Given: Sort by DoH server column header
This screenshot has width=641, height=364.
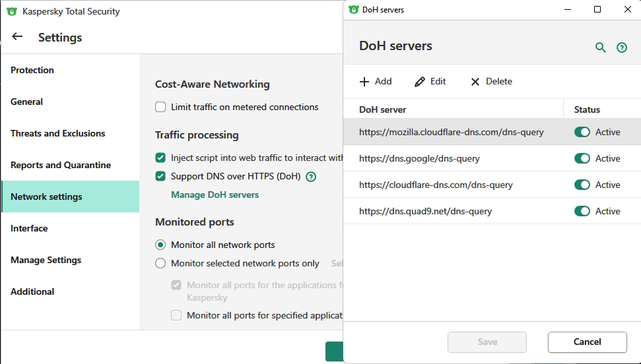Looking at the screenshot, I should (x=383, y=109).
